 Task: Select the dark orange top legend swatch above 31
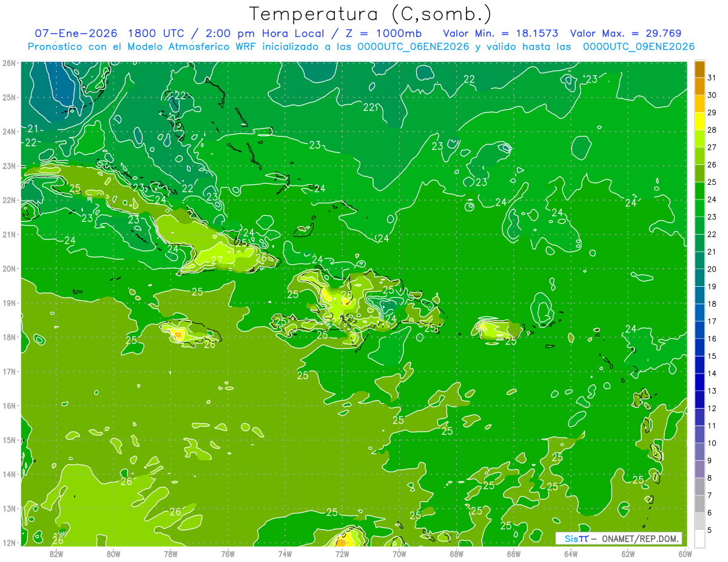(x=699, y=69)
